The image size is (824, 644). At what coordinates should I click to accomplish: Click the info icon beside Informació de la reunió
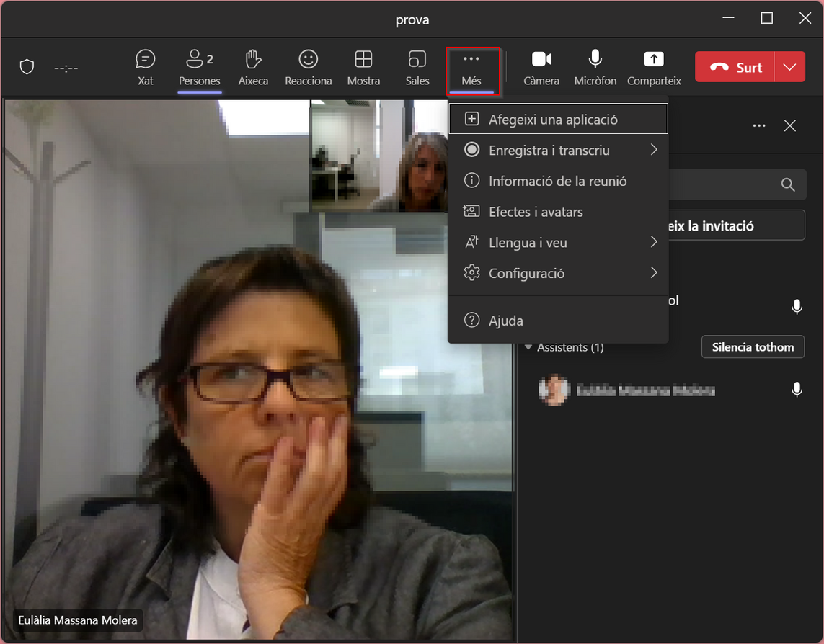(x=471, y=181)
